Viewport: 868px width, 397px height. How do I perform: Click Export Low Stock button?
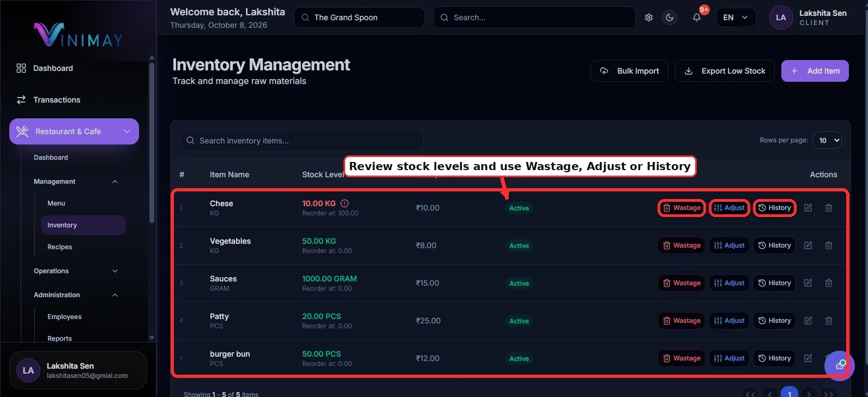coord(725,71)
